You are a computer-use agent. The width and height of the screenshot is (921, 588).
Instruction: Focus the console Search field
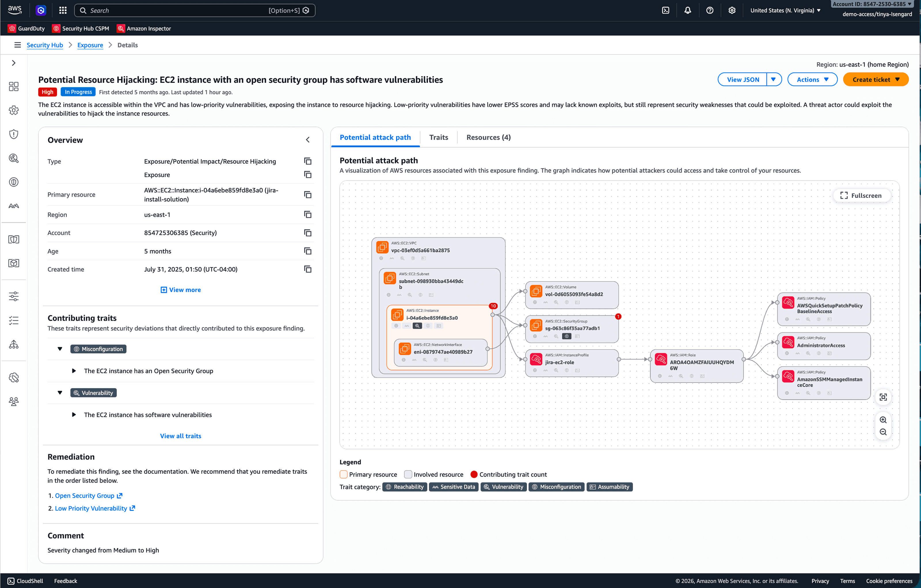(195, 10)
